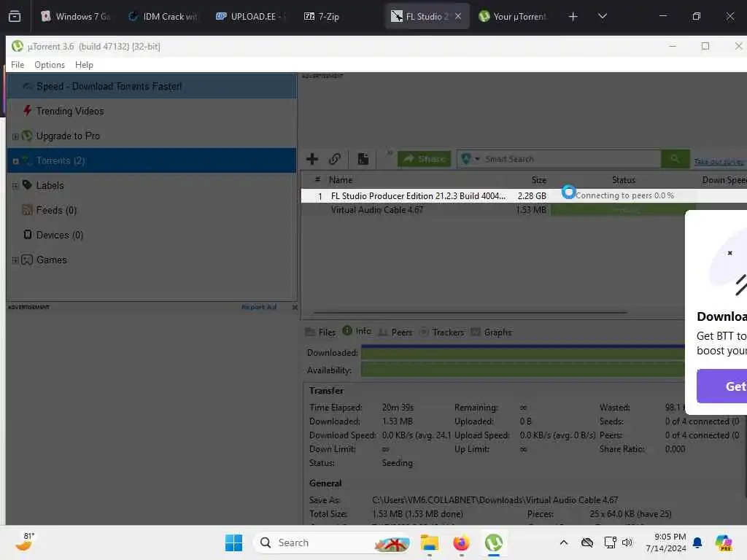This screenshot has width=747, height=560.
Task: Select Feeds (0) in sidebar
Action: (56, 210)
